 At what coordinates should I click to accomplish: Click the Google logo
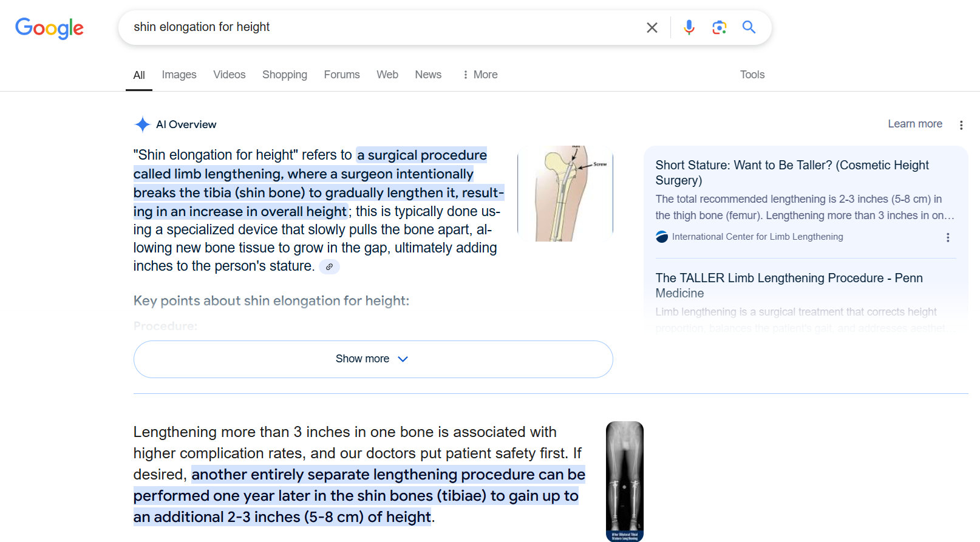pos(49,28)
